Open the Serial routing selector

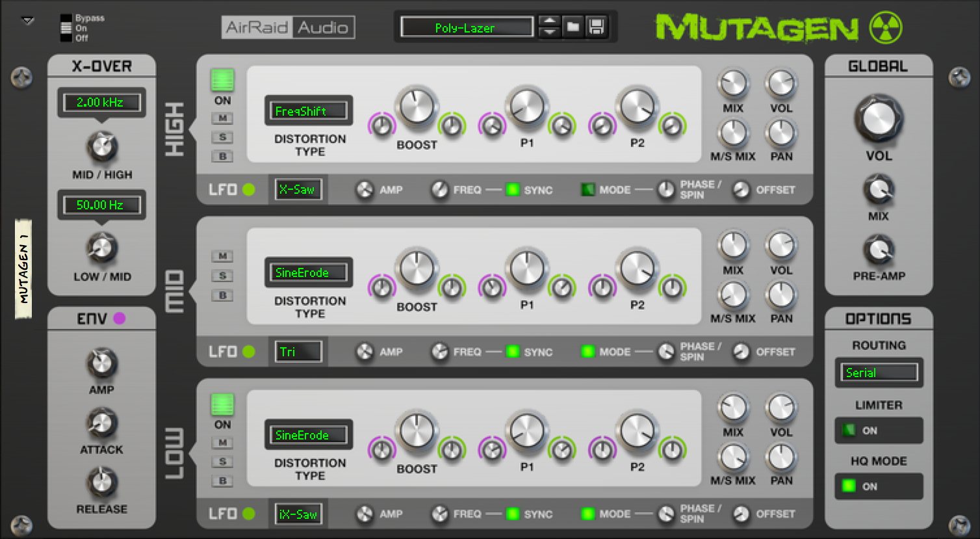[x=879, y=373]
